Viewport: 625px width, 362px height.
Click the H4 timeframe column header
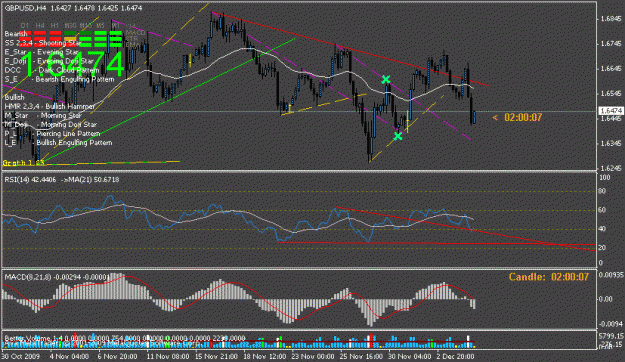[40, 26]
